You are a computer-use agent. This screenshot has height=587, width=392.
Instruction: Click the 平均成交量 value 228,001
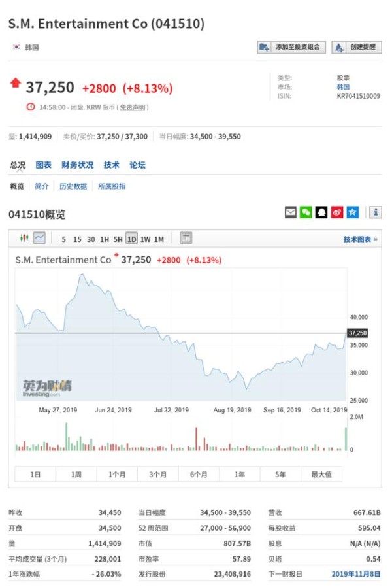click(x=108, y=558)
